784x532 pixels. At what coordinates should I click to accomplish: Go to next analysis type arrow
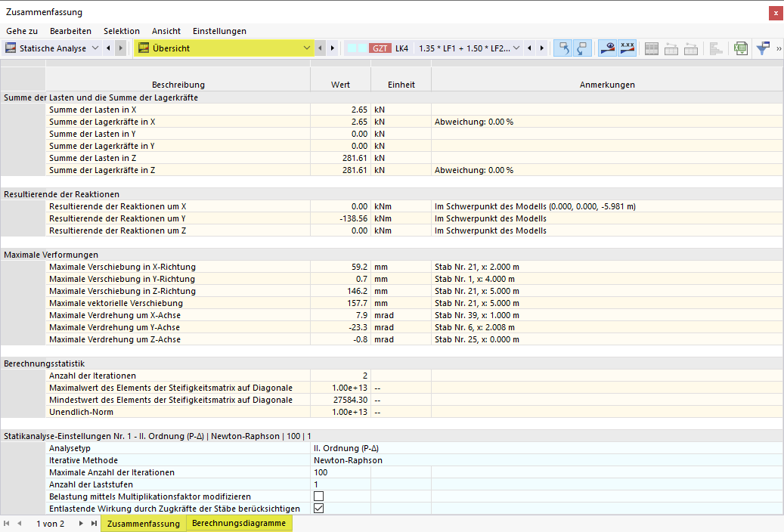tap(120, 48)
